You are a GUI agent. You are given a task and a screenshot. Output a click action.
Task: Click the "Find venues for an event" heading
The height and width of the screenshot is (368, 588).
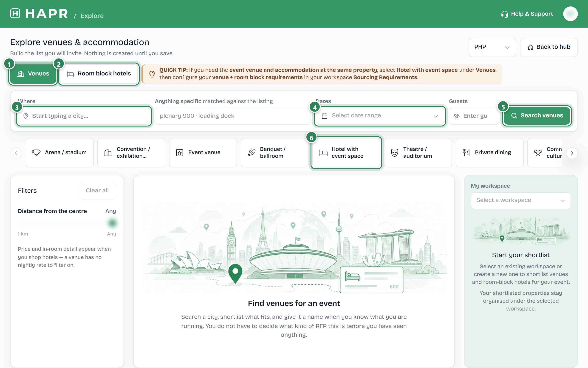pos(294,303)
